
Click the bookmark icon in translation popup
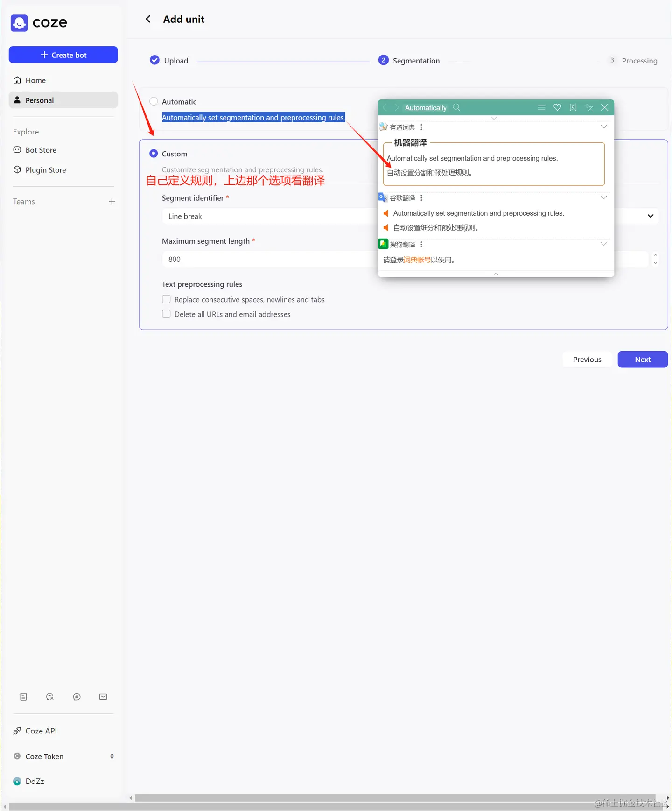click(x=573, y=107)
